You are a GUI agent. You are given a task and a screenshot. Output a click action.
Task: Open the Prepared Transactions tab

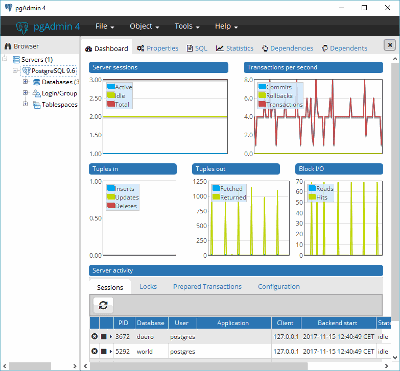click(x=207, y=286)
